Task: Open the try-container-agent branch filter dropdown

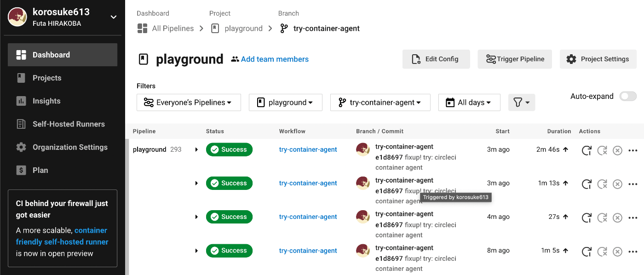Action: click(x=380, y=103)
